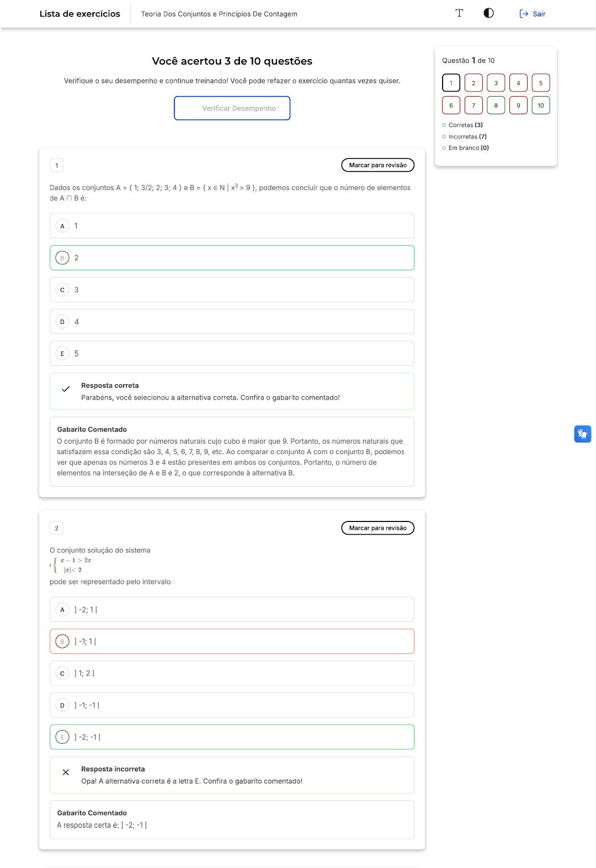Select option A ] -2; 1 [ in question 2
The image size is (596, 868).
pos(232,610)
